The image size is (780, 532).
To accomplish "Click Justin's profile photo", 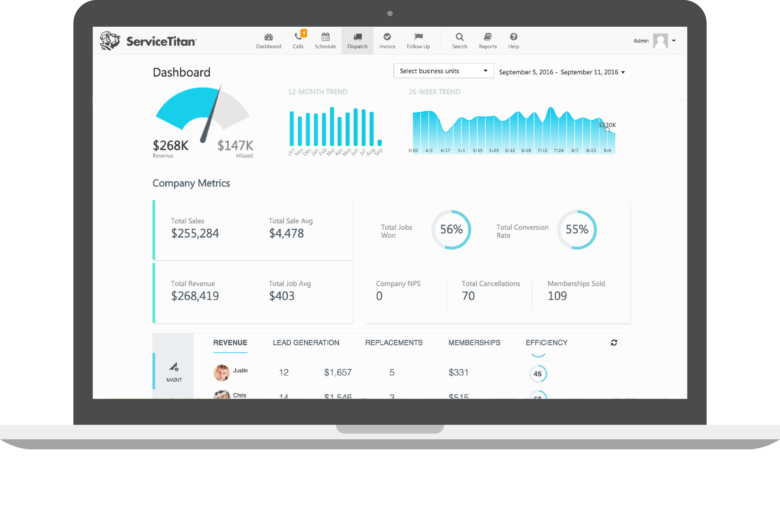I will [x=222, y=372].
